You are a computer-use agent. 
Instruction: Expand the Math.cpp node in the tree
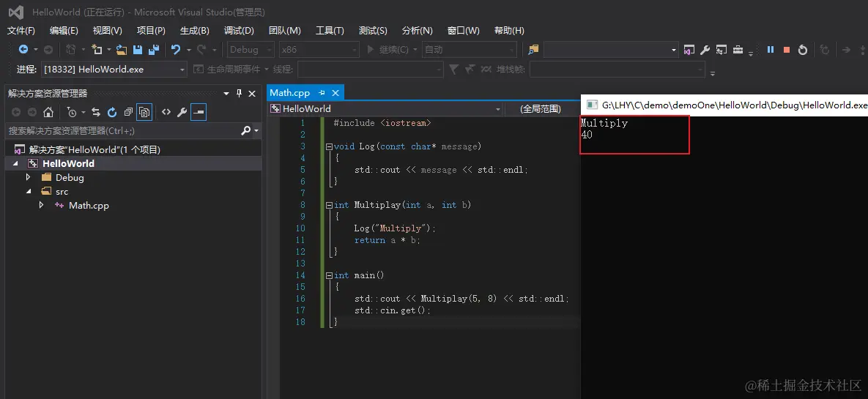[x=42, y=205]
